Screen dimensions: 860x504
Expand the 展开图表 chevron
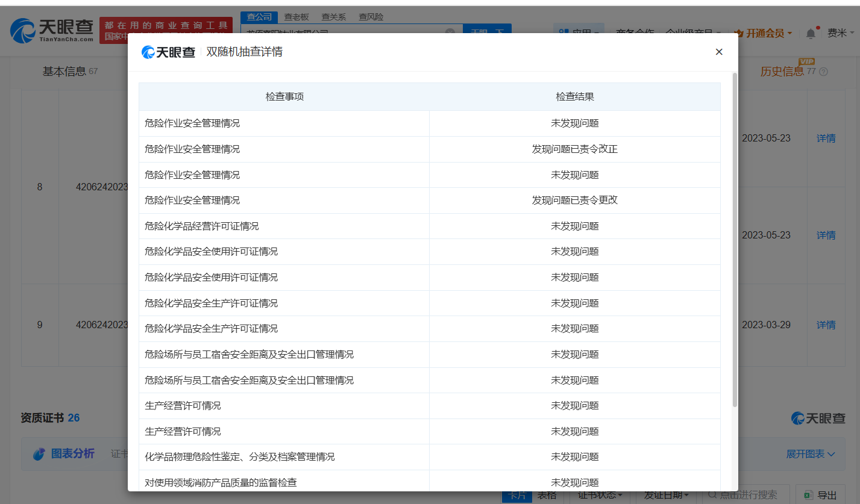point(832,454)
